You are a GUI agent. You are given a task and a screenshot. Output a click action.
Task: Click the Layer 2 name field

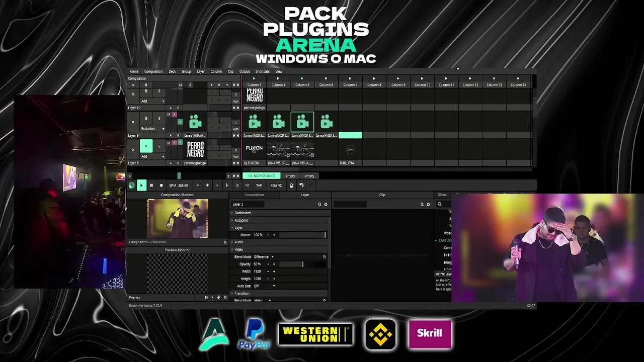pos(248,205)
